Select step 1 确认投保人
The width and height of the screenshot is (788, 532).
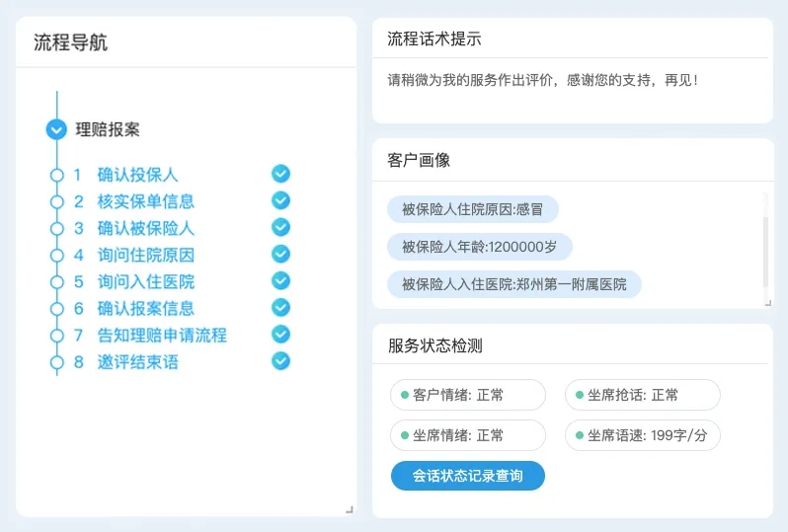pyautogui.click(x=137, y=175)
